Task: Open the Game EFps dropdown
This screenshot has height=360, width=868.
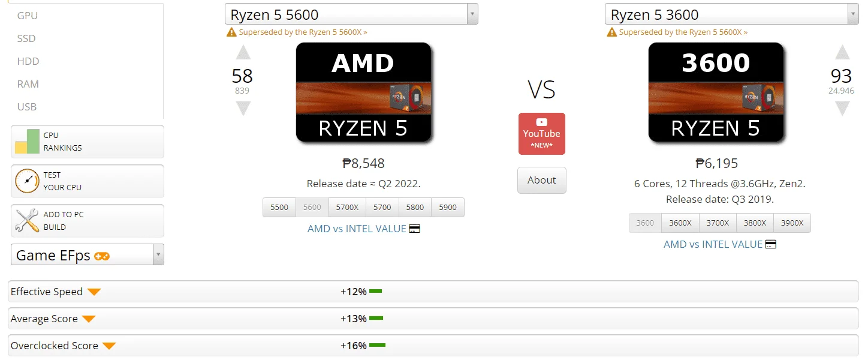Action: point(87,255)
